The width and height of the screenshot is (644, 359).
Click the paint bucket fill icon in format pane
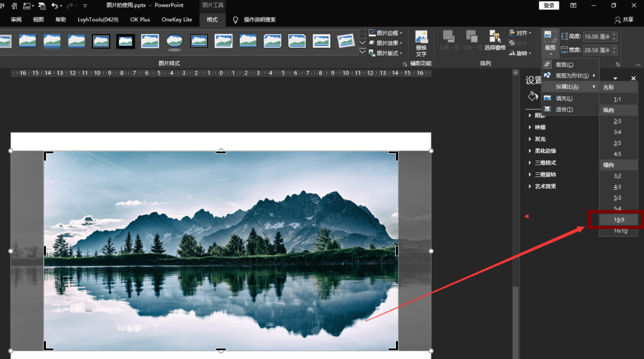(533, 96)
